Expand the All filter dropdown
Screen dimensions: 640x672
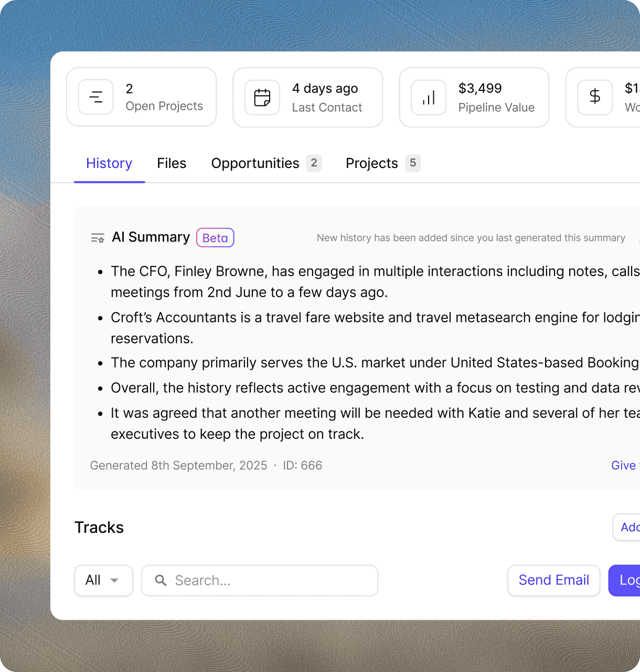[x=103, y=580]
